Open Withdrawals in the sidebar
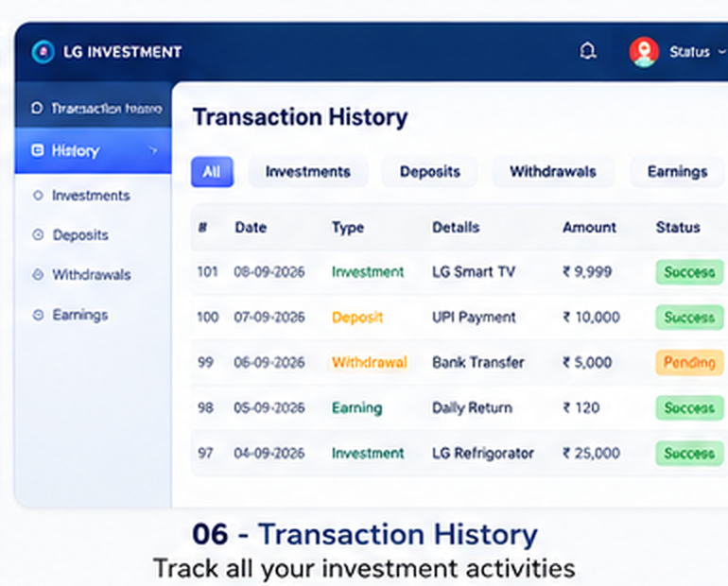The image size is (728, 586). point(92,275)
